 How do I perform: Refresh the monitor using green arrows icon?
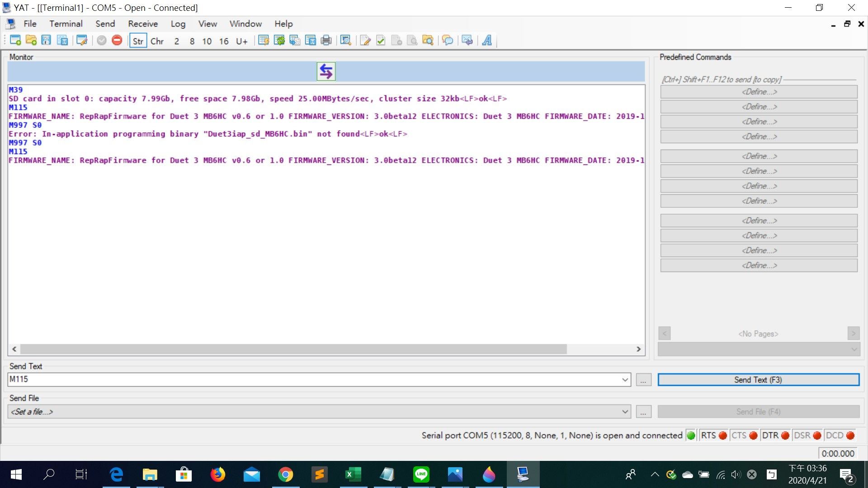(x=279, y=40)
